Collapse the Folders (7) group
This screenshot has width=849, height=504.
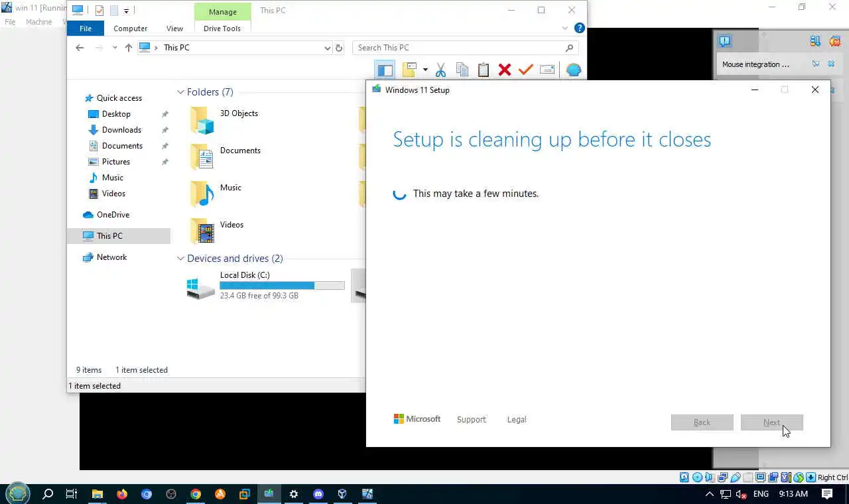180,92
